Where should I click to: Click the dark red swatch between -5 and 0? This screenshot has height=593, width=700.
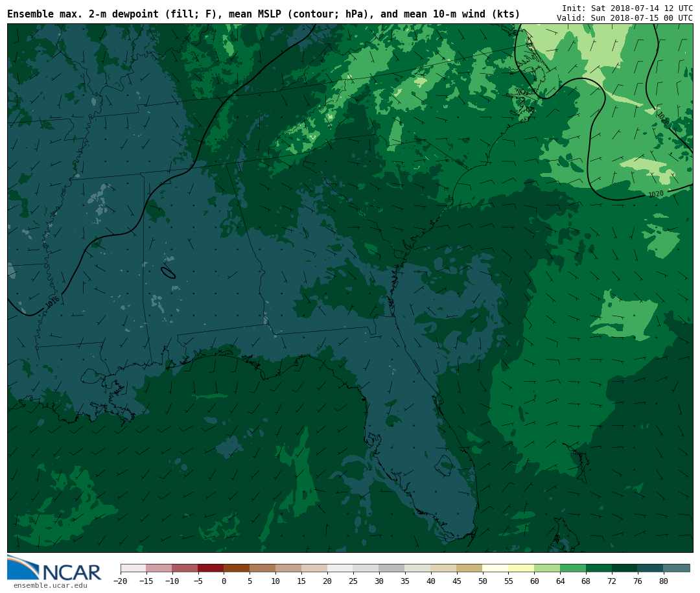(x=211, y=568)
